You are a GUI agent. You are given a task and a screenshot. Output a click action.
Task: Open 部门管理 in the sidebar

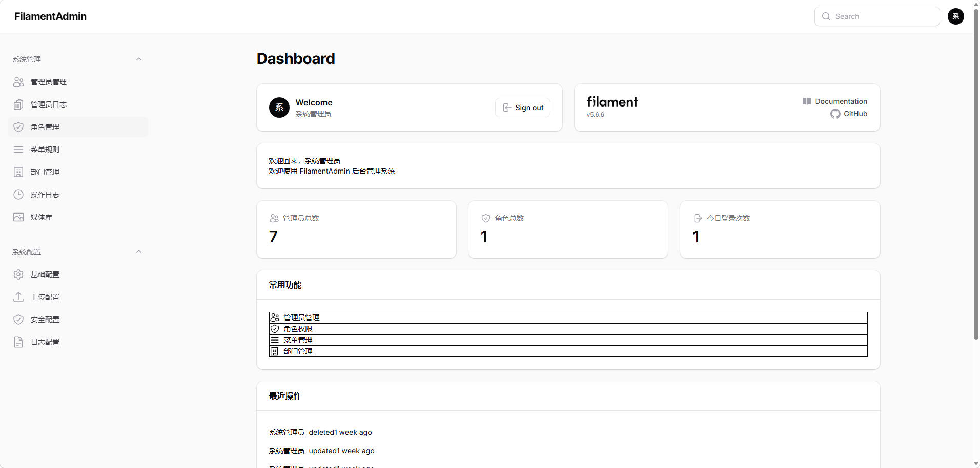78,172
